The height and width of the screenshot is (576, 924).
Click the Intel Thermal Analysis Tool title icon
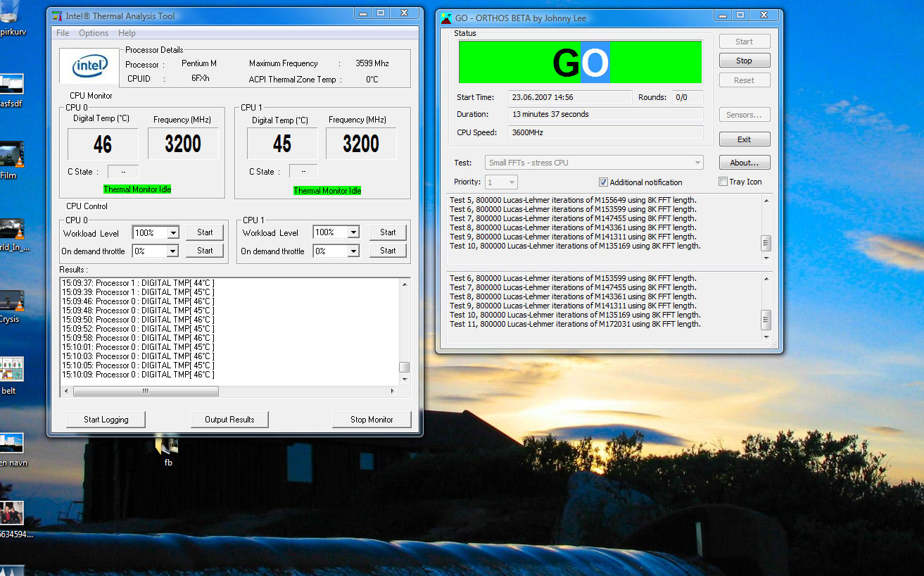[58, 15]
